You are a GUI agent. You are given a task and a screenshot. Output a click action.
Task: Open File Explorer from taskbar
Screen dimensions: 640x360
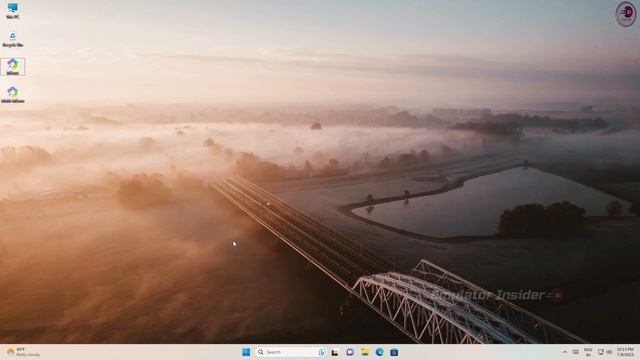click(x=364, y=352)
